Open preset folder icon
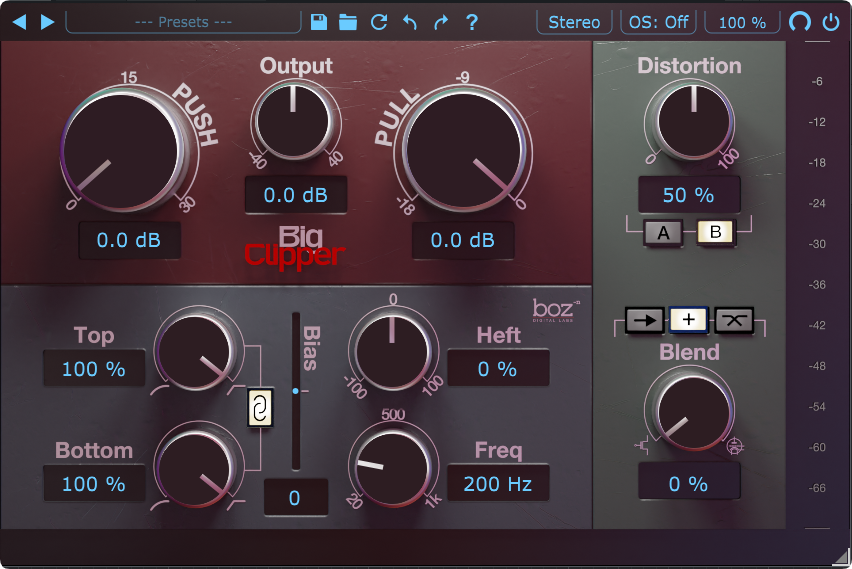852x569 pixels. (348, 22)
